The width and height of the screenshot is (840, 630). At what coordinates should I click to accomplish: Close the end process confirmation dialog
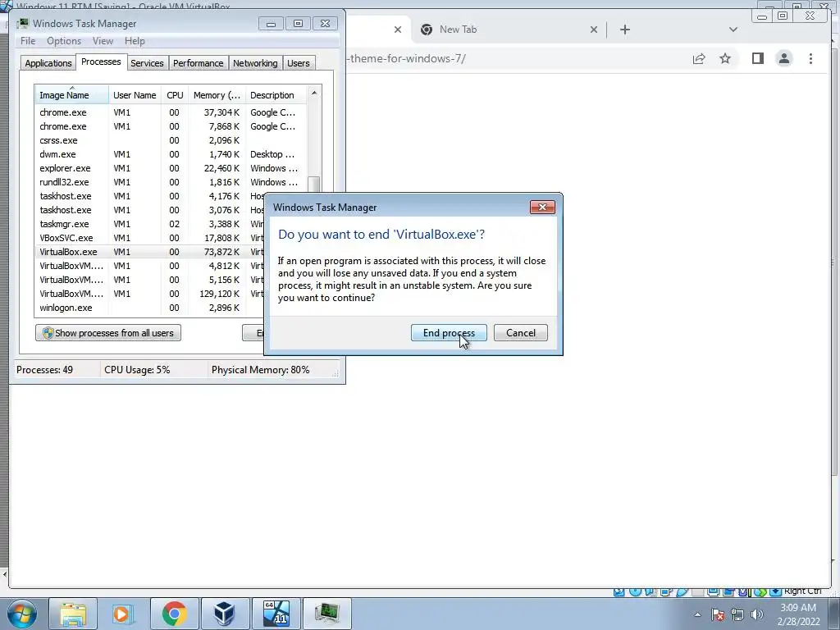pyautogui.click(x=542, y=208)
